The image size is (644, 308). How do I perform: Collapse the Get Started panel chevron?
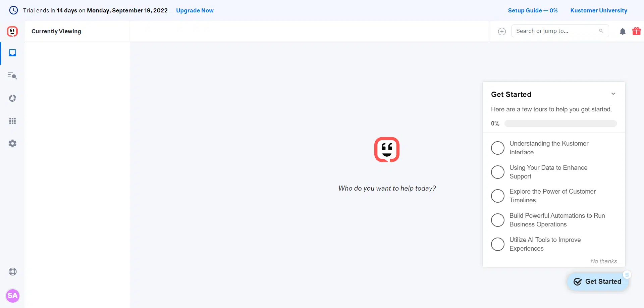tap(613, 94)
